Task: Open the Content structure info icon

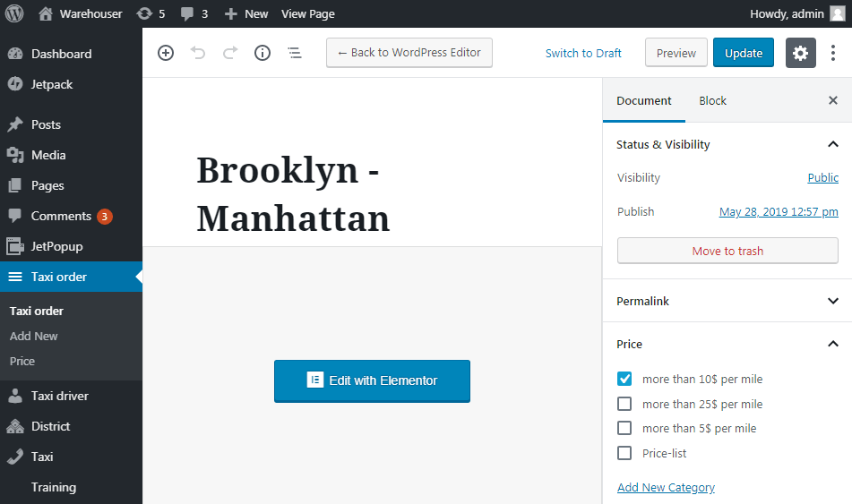Action: click(262, 53)
